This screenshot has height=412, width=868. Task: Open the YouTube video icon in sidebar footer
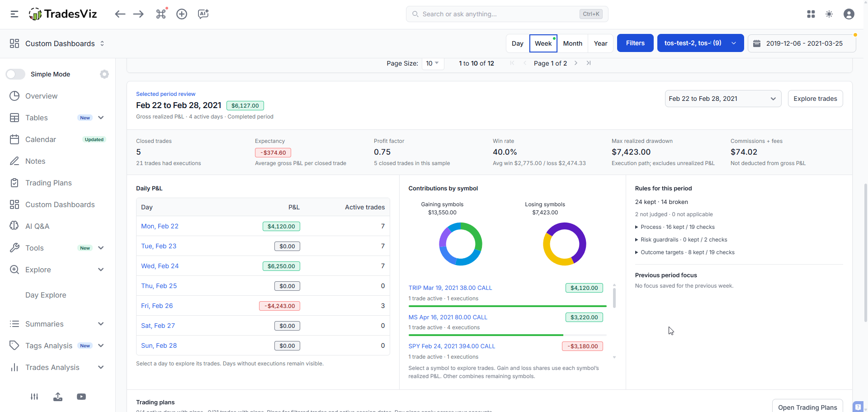click(x=81, y=397)
